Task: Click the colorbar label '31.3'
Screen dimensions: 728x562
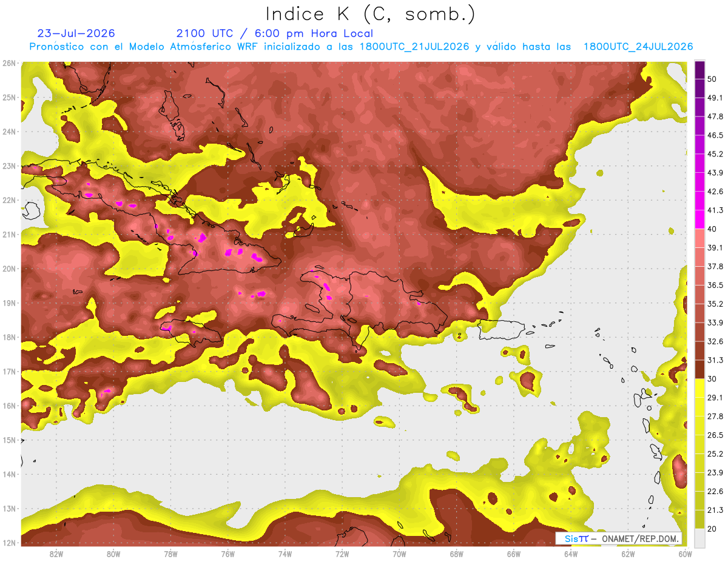Action: [715, 360]
